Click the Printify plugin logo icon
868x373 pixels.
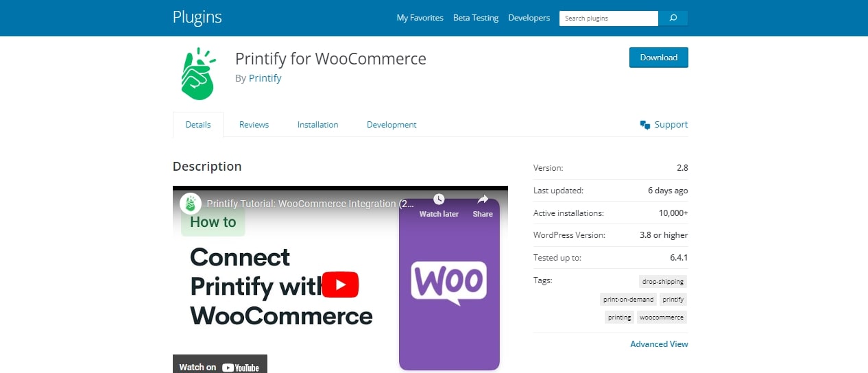pos(197,74)
